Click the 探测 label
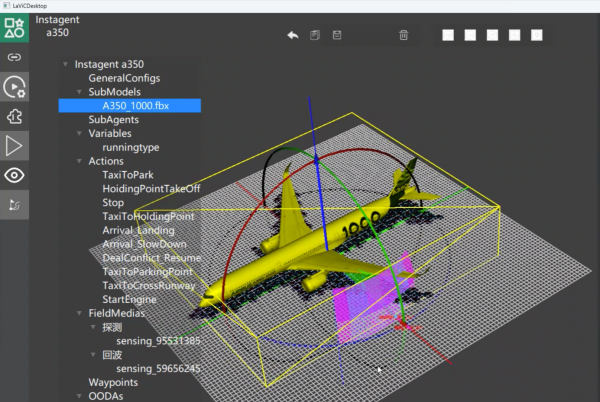600x402 pixels. (112, 327)
